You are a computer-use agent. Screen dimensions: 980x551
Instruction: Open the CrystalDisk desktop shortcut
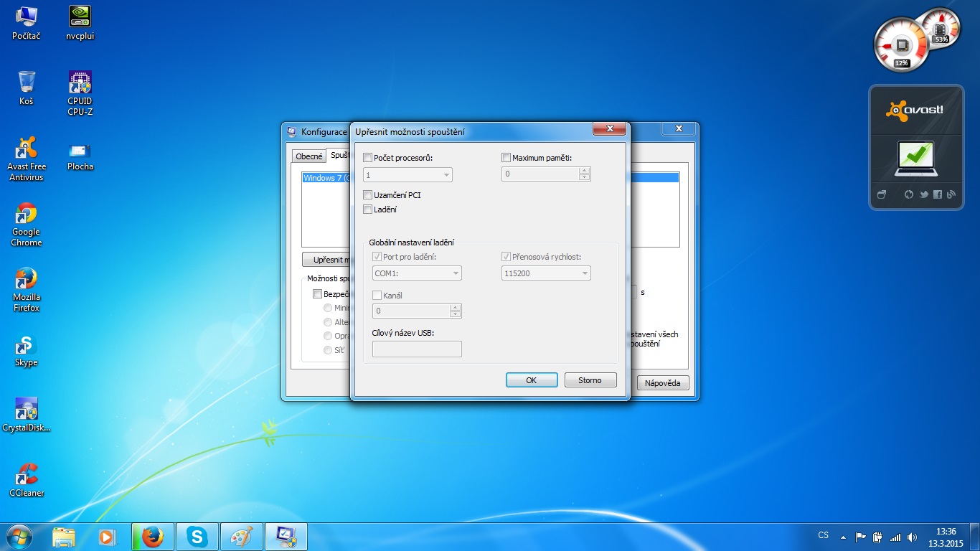click(x=27, y=410)
